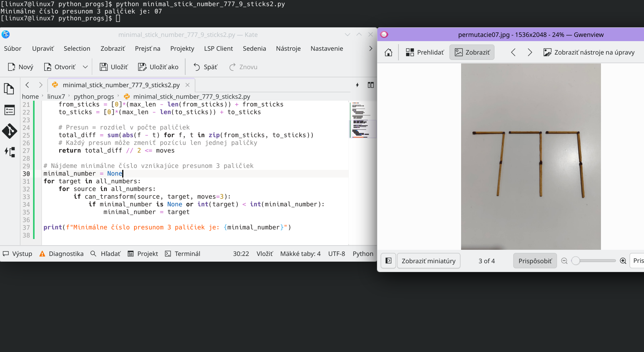Toggle the Gwenview sidebar panel
The width and height of the screenshot is (644, 352).
(388, 261)
